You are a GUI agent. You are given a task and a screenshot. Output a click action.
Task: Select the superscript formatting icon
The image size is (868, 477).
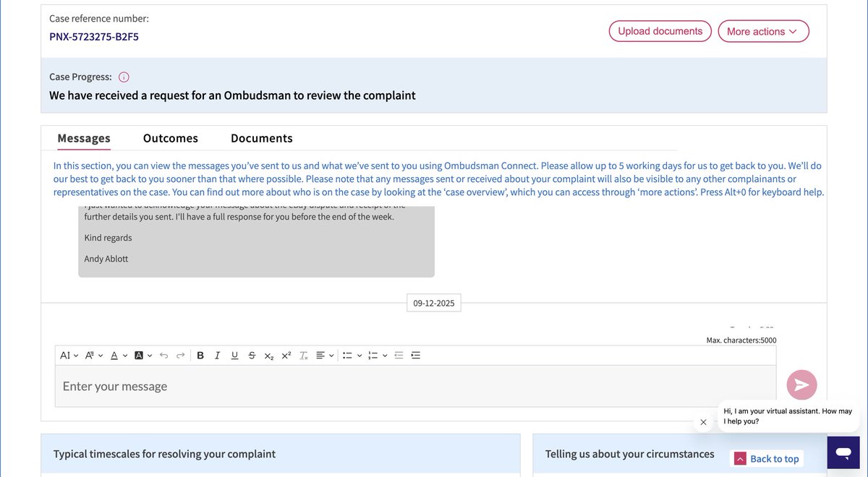(x=285, y=355)
